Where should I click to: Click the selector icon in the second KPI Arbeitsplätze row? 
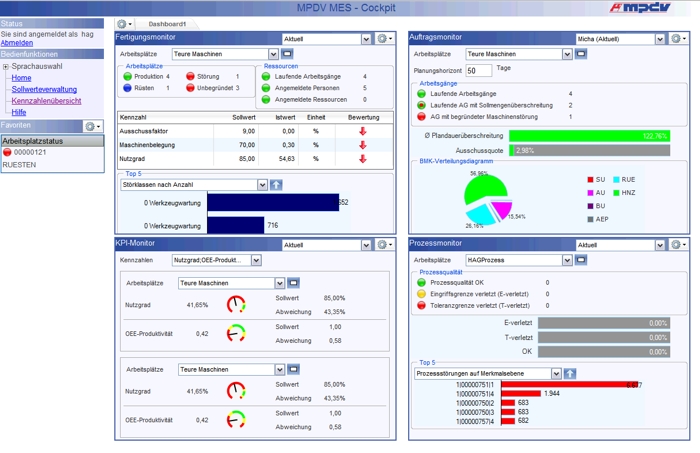293,370
